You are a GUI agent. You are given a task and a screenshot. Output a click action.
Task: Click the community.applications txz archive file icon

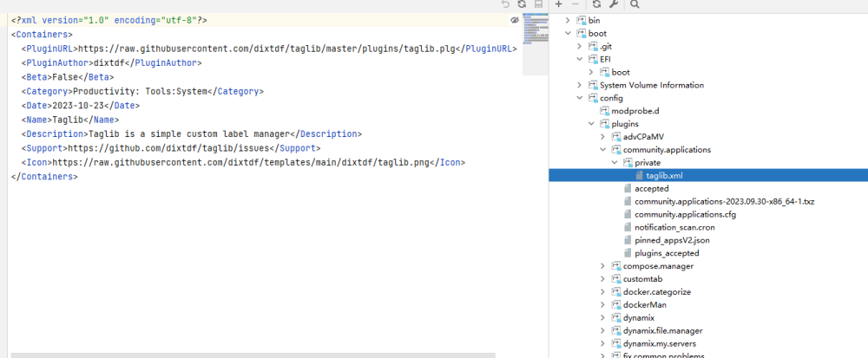pos(628,202)
